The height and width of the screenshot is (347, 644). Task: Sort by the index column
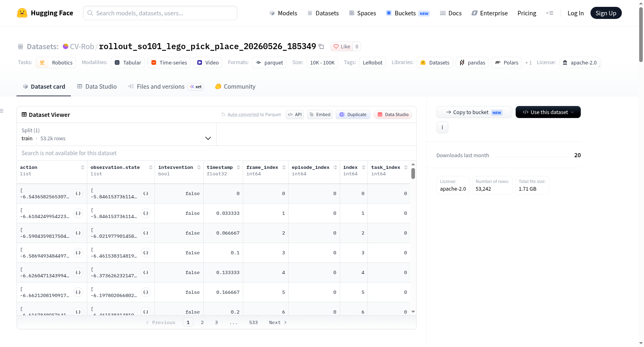click(x=363, y=167)
